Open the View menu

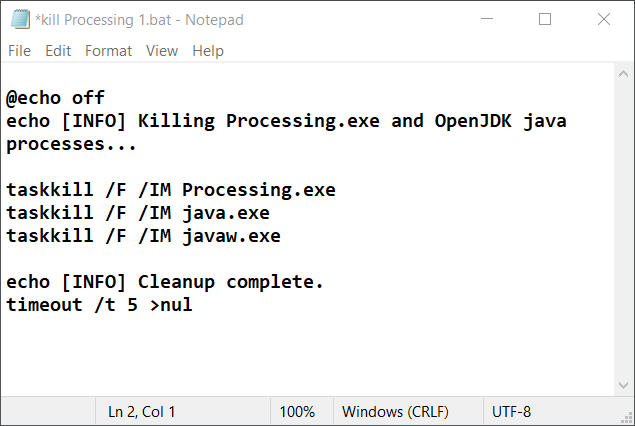pyautogui.click(x=161, y=50)
